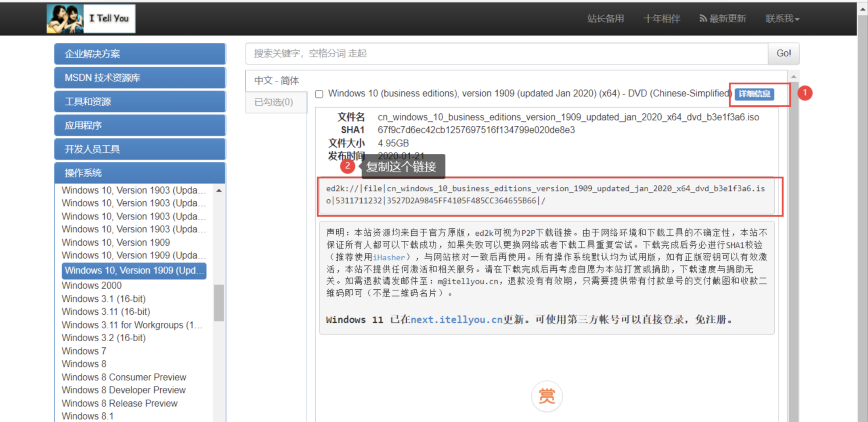Viewport: 868px width, 422px height.
Task: Click the search keyword input field
Action: point(507,53)
